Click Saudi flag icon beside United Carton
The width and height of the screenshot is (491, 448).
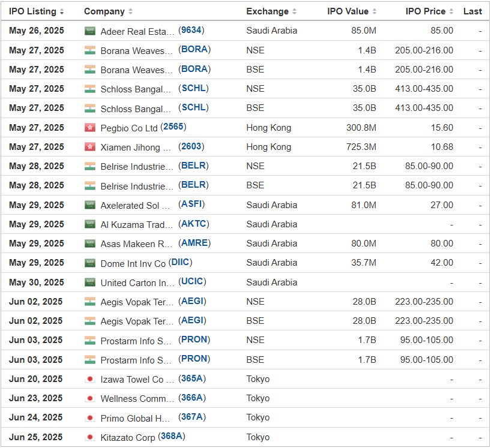90,282
